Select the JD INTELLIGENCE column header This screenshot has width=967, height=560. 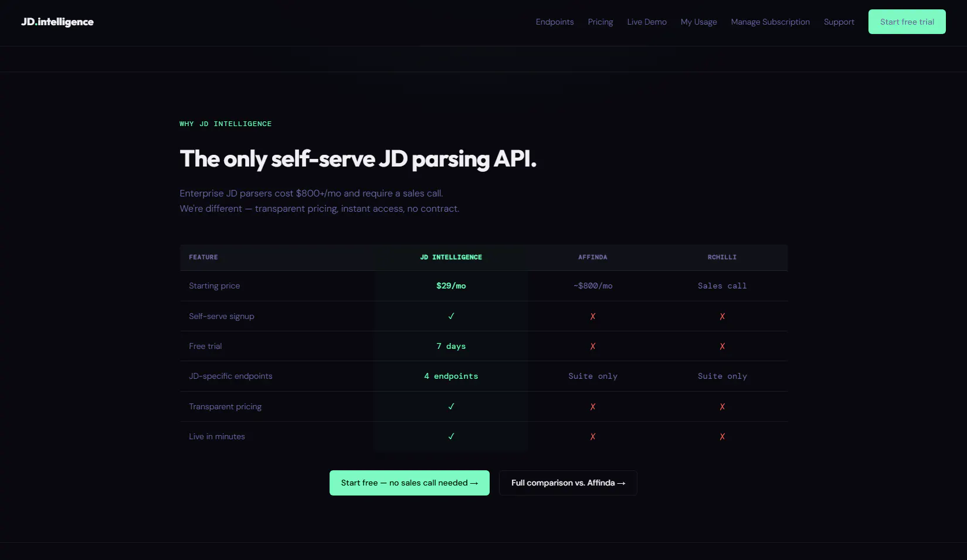point(451,257)
